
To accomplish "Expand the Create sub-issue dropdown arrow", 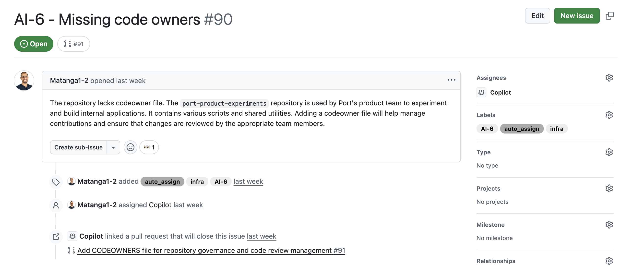I will 113,147.
